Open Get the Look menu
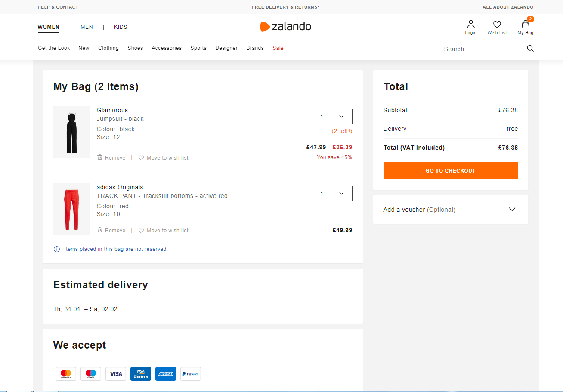 [54, 48]
